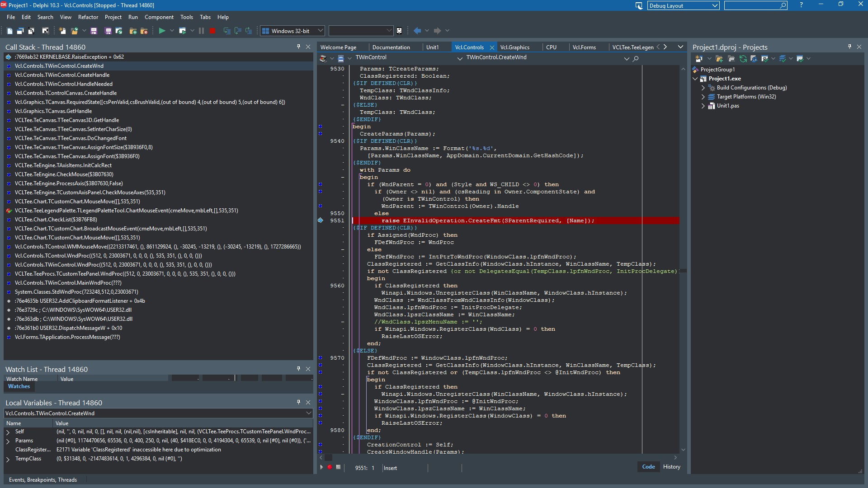Click Add Existing Project folder-plus icon
The height and width of the screenshot is (488, 868).
(x=719, y=59)
